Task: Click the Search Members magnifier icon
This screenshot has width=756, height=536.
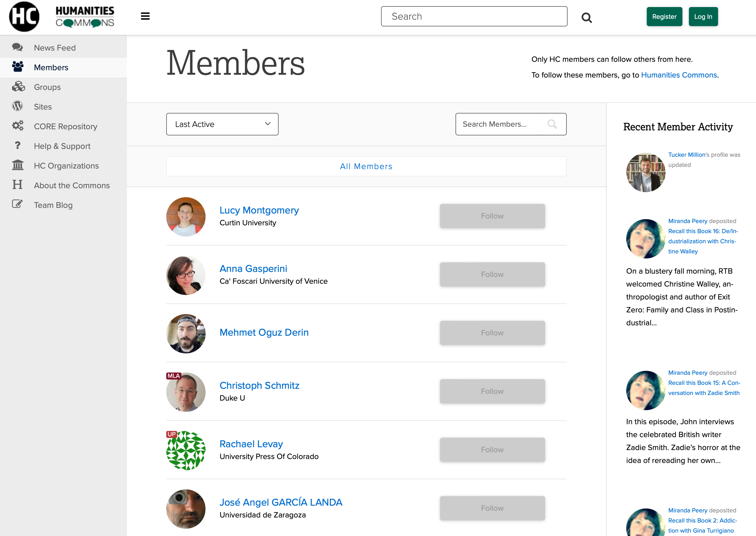Action: 552,124
